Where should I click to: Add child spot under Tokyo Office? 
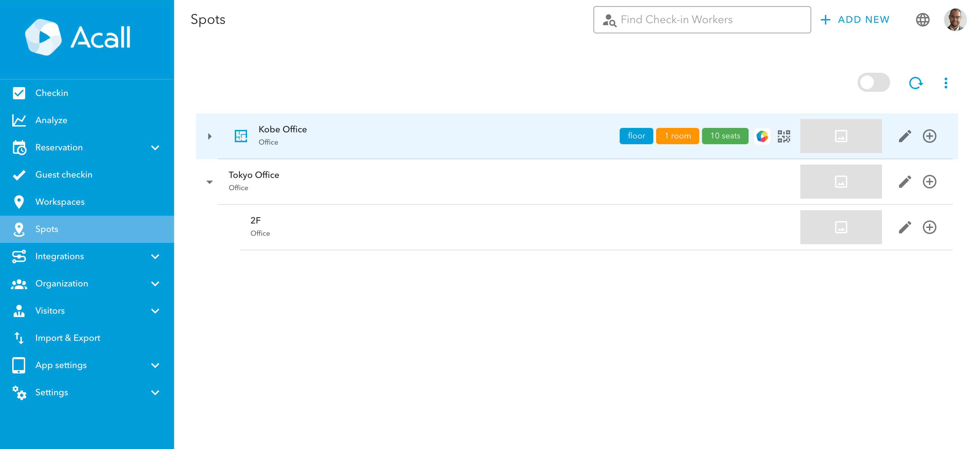(x=929, y=182)
